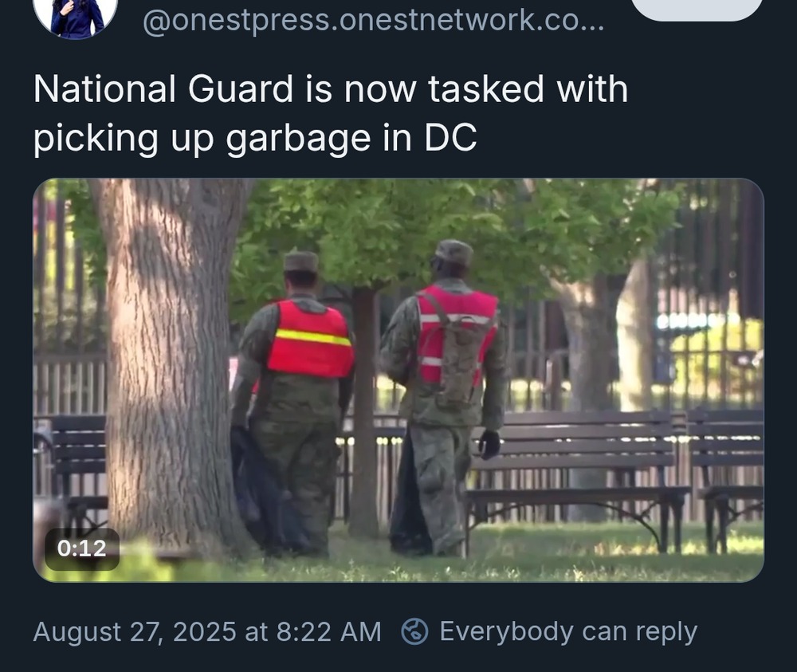797x672 pixels.
Task: Play the National Guard video
Action: pos(398,380)
